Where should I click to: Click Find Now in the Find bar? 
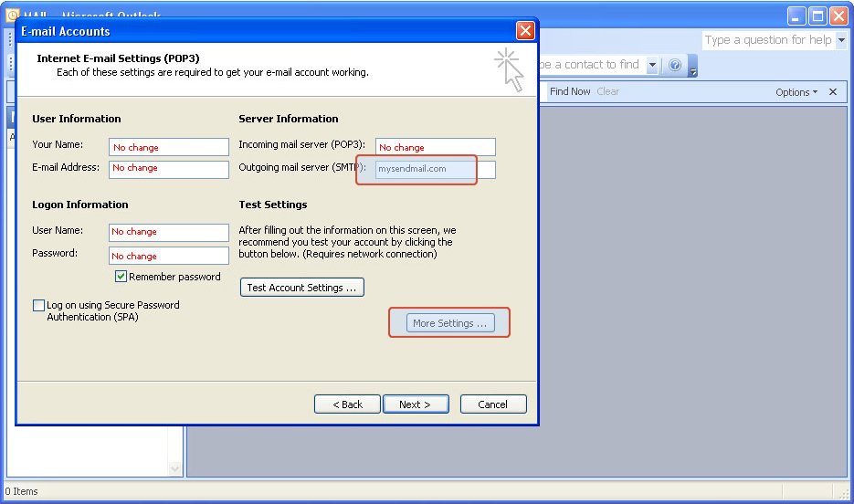(x=570, y=91)
